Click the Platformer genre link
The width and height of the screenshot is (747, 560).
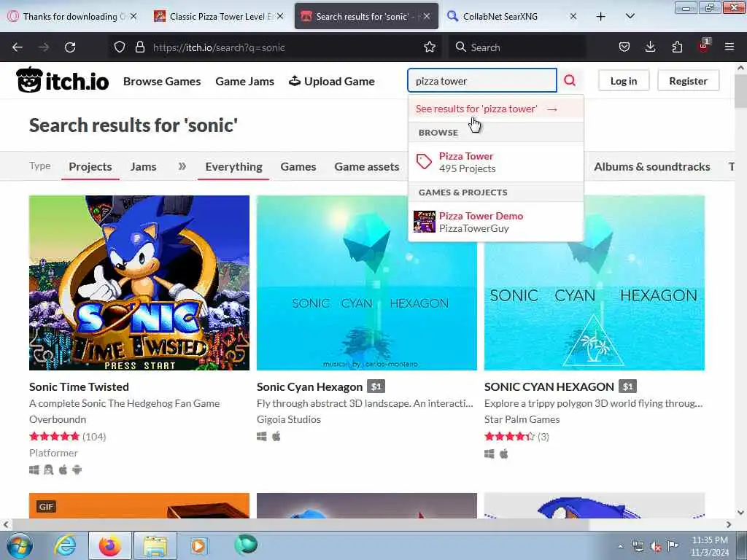[x=53, y=453]
